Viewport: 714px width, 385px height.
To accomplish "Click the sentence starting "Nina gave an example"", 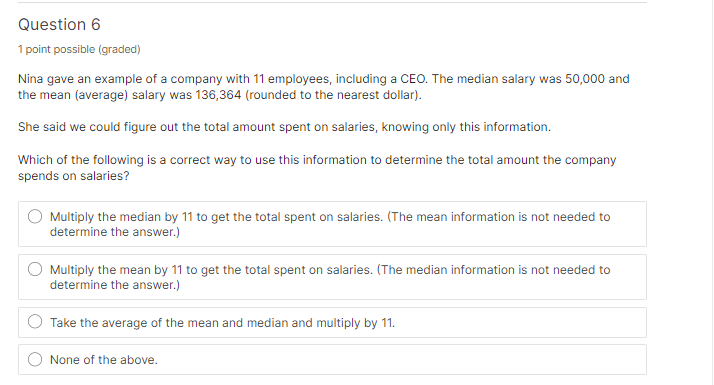I will [x=323, y=87].
